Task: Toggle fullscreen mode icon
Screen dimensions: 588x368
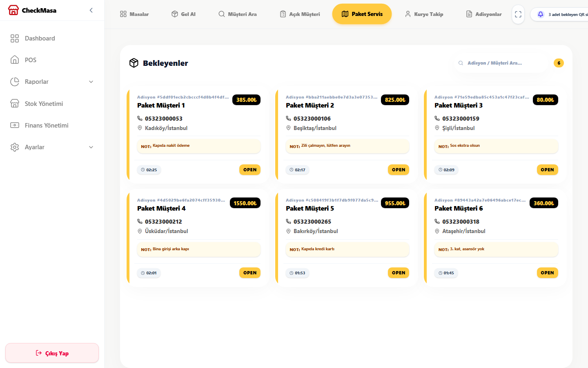Action: [x=518, y=14]
